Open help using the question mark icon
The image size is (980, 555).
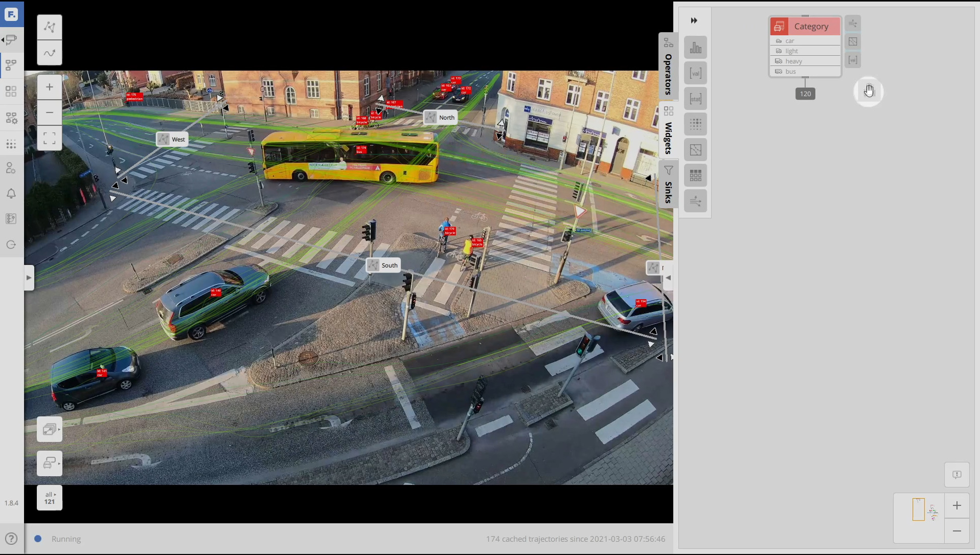click(x=11, y=539)
